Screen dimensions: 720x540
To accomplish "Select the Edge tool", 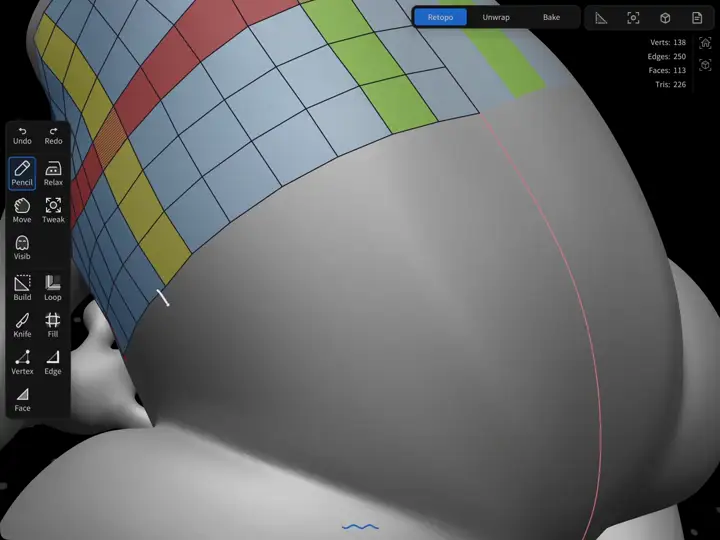I will (53, 362).
